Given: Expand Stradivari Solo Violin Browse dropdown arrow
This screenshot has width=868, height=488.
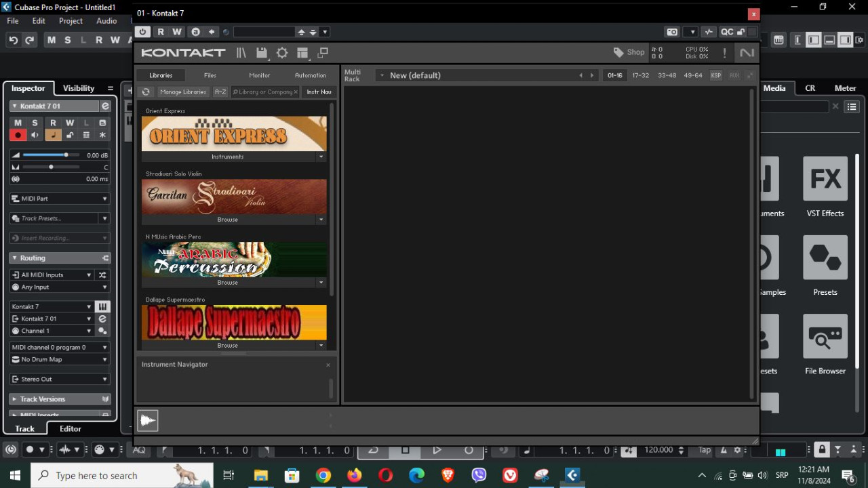Looking at the screenshot, I should click(321, 220).
